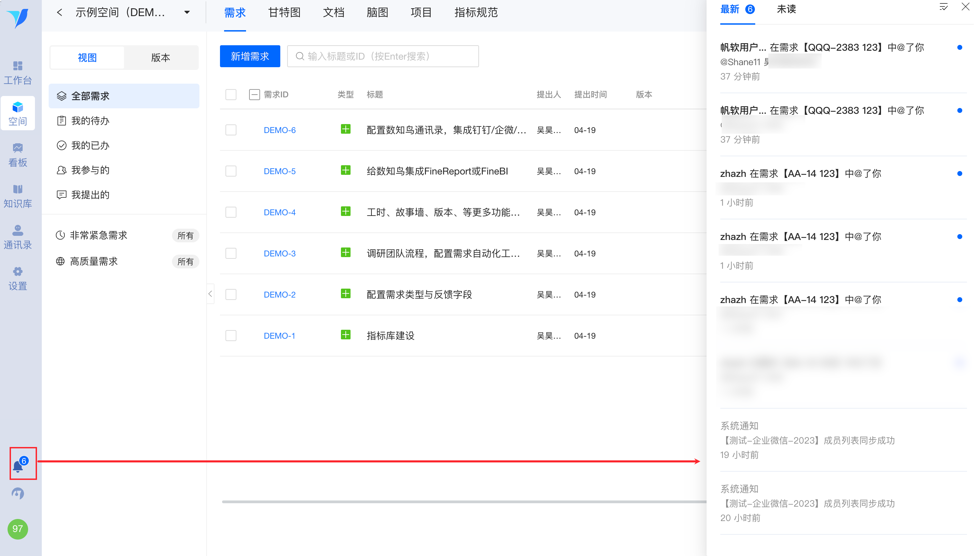Open 知识库 knowledge base icon

pyautogui.click(x=17, y=196)
